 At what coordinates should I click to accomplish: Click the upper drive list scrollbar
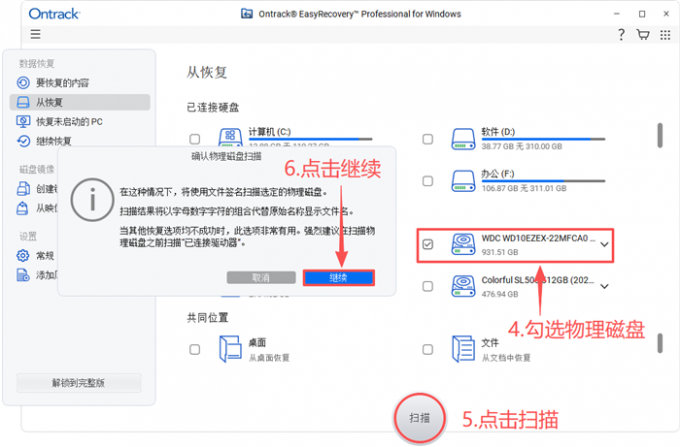pyautogui.click(x=660, y=135)
